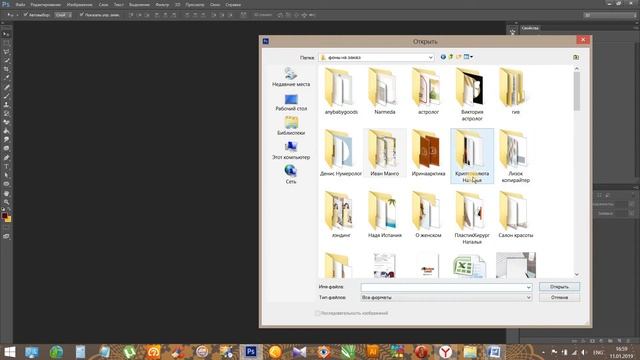Click the uTorrent taskbar icon

[129, 351]
